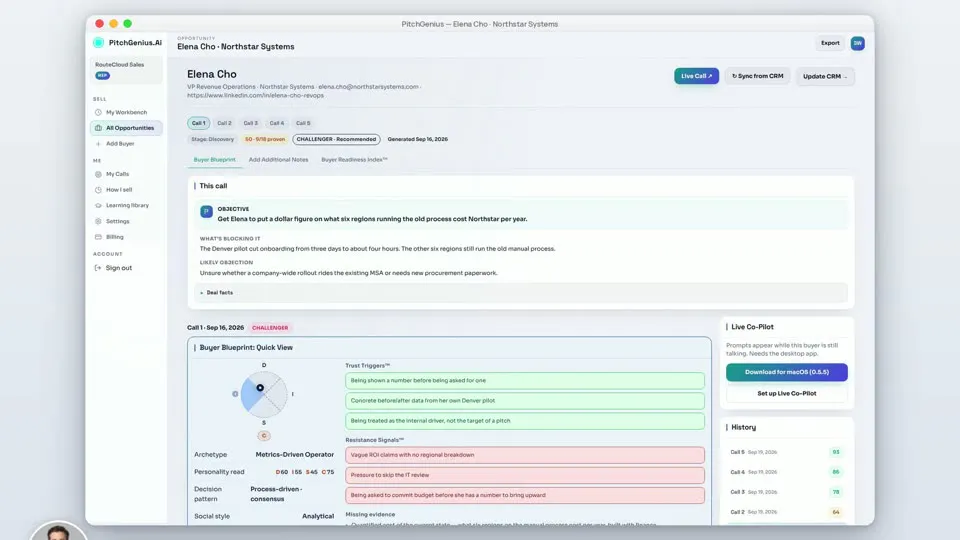This screenshot has height=540, width=960.
Task: Click the red CHALLENGER tag beside Call 1
Action: coord(270,328)
